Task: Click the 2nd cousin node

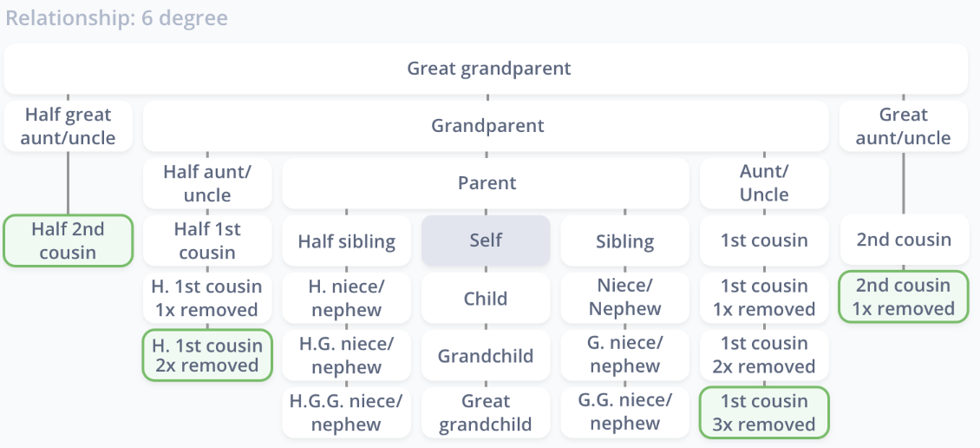Action: (905, 240)
